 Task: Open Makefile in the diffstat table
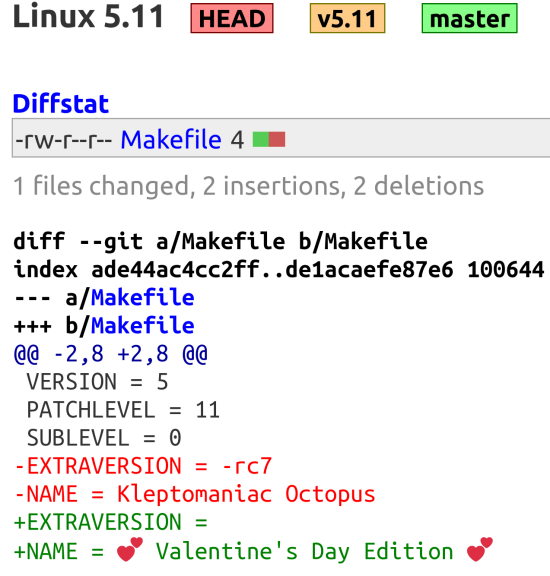[171, 140]
